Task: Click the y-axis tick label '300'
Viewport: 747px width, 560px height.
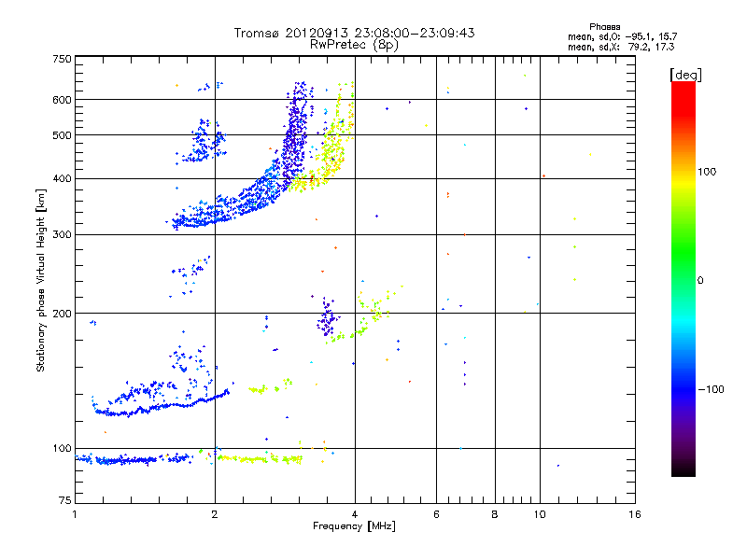Action: point(62,235)
